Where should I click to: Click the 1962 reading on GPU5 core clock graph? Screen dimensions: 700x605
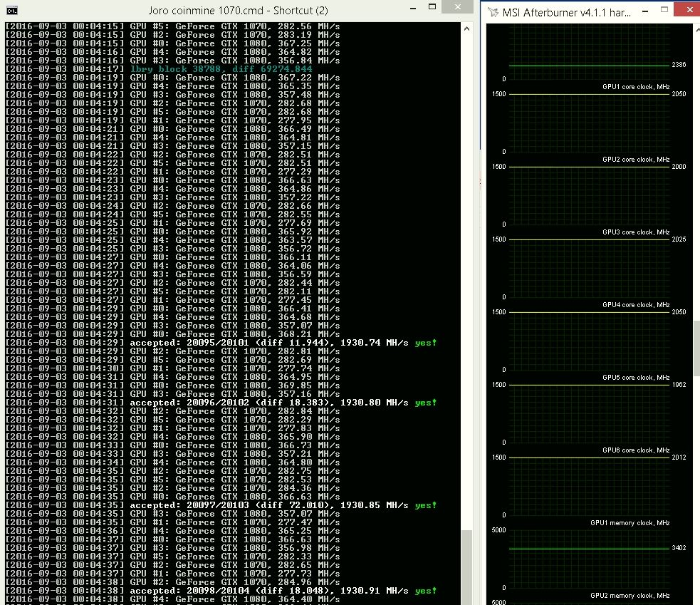point(679,385)
